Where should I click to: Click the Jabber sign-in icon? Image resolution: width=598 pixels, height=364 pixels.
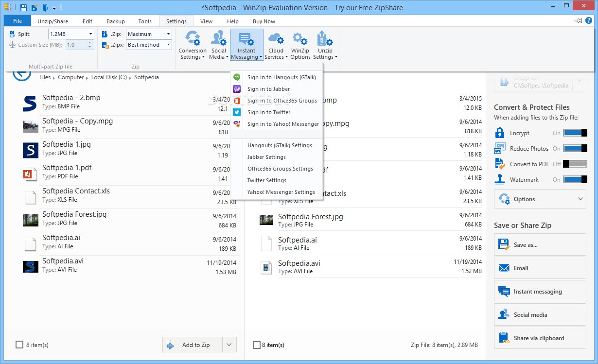pyautogui.click(x=237, y=89)
